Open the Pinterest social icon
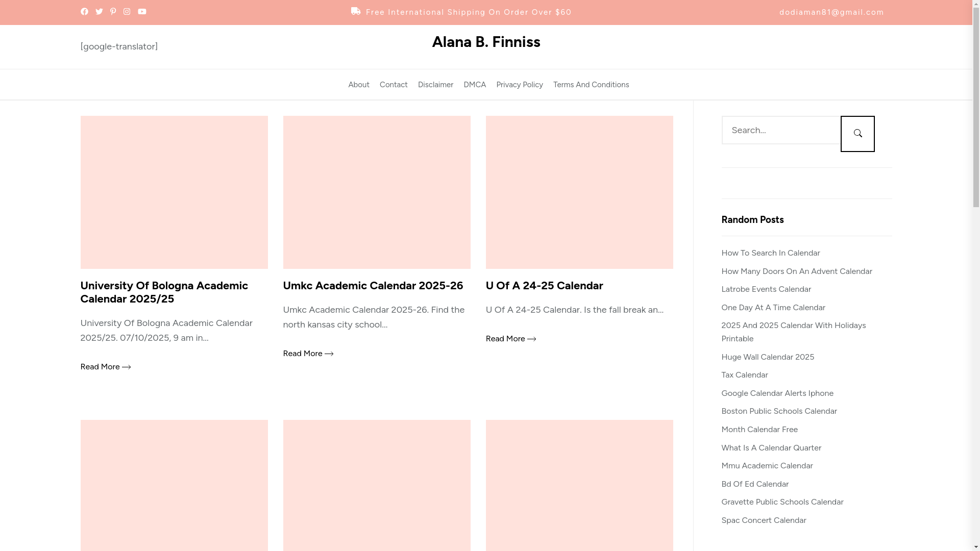Image resolution: width=980 pixels, height=551 pixels. (x=113, y=12)
